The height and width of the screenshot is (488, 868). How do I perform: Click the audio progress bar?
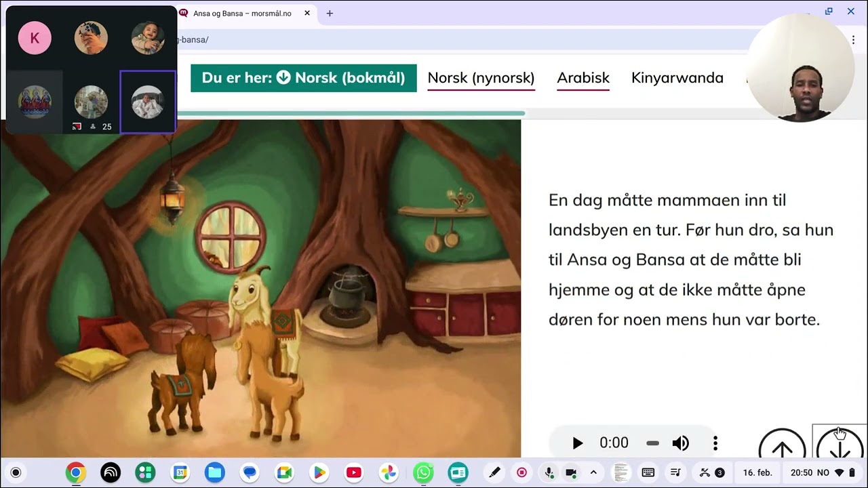point(652,443)
